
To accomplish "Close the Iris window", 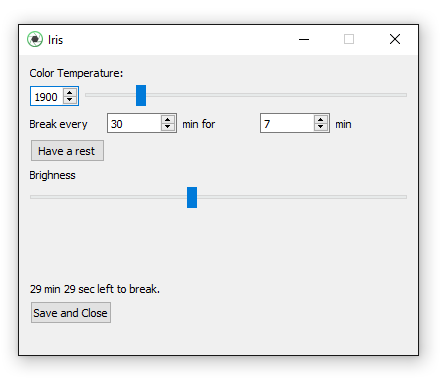I will pyautogui.click(x=395, y=39).
